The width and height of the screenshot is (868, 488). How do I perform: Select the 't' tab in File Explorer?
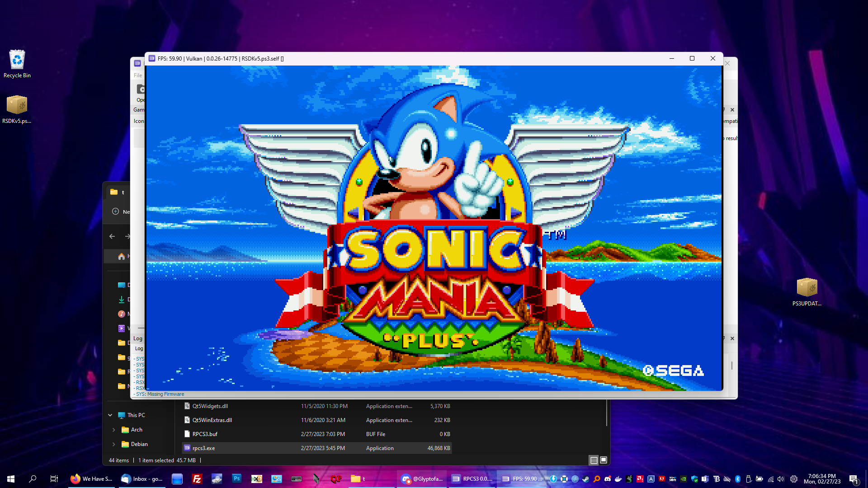118,192
